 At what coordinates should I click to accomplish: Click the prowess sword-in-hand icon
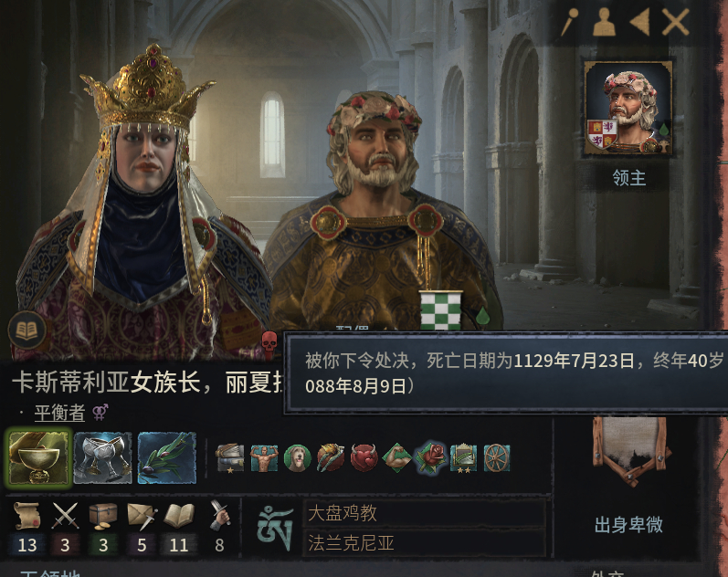click(x=219, y=515)
